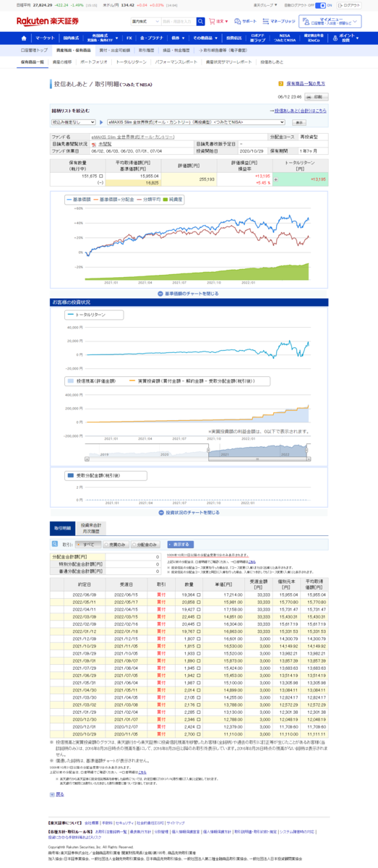Viewport: 378px width, 868px height.
Task: Open 保有商品一覧の見方 link
Action: pyautogui.click(x=305, y=83)
